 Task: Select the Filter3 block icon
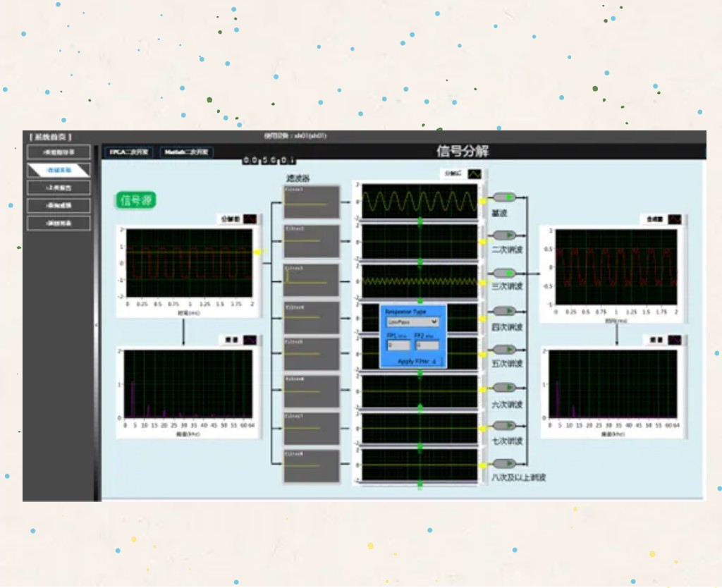[311, 280]
